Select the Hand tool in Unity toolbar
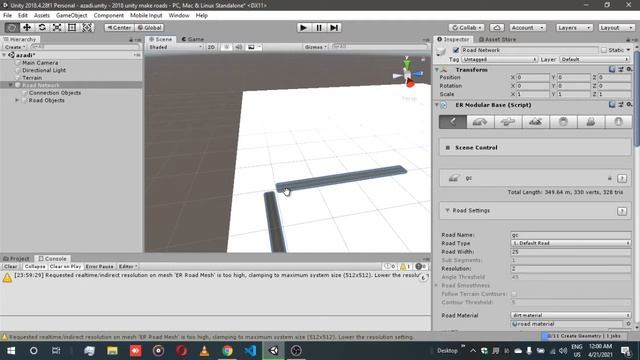Image resolution: width=640 pixels, height=360 pixels. pyautogui.click(x=12, y=27)
